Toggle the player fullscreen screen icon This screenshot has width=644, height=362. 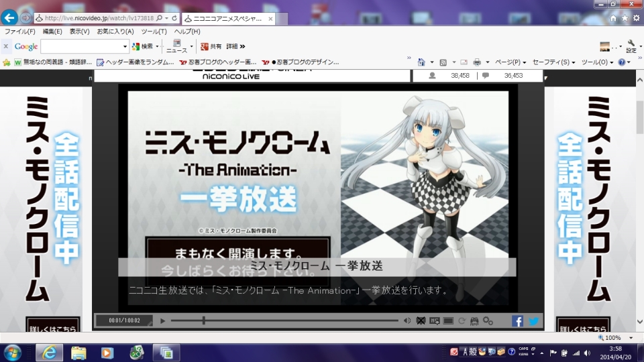point(448,321)
